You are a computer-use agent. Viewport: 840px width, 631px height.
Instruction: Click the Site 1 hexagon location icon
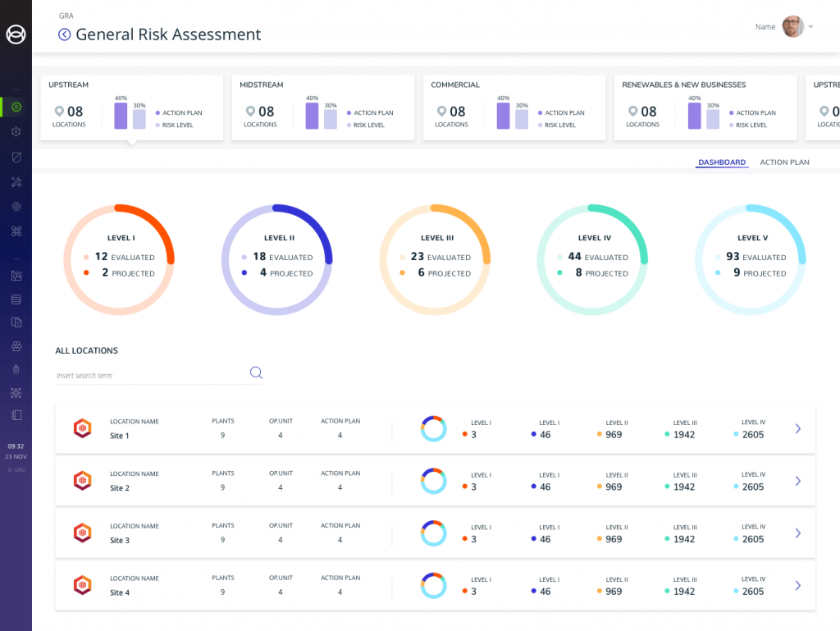pyautogui.click(x=82, y=428)
